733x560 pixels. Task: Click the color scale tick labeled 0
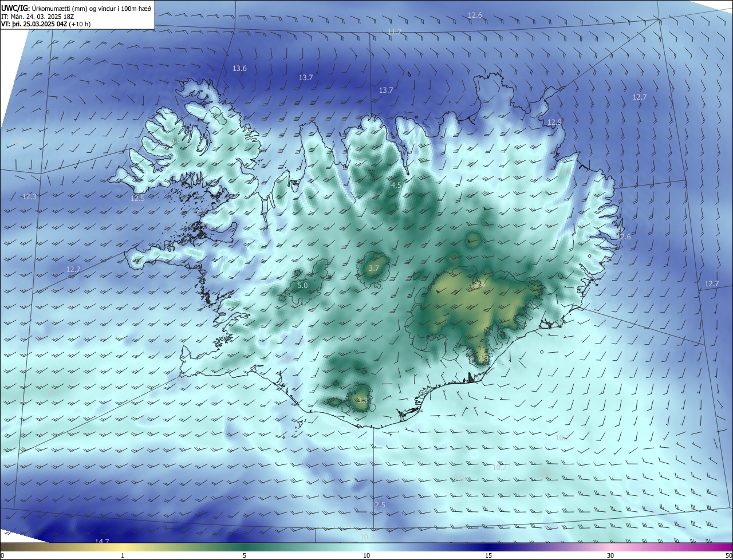pyautogui.click(x=2, y=555)
